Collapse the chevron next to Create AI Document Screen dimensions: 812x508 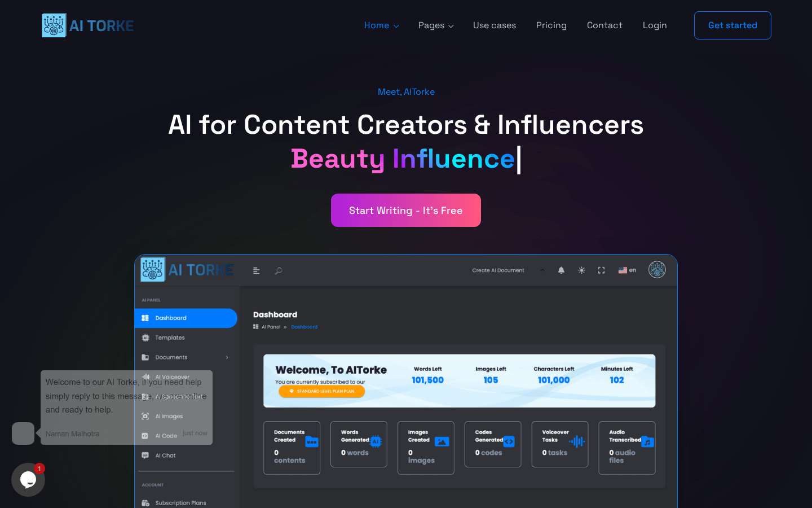pyautogui.click(x=542, y=270)
